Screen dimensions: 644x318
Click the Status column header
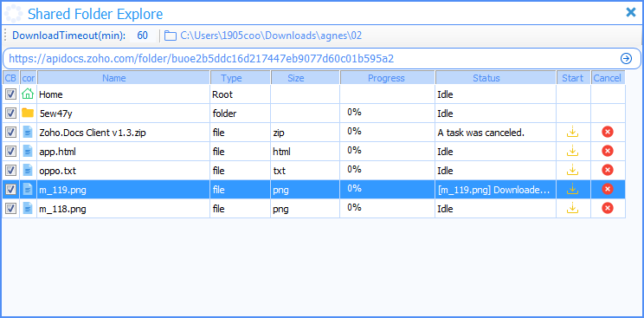[x=496, y=78]
